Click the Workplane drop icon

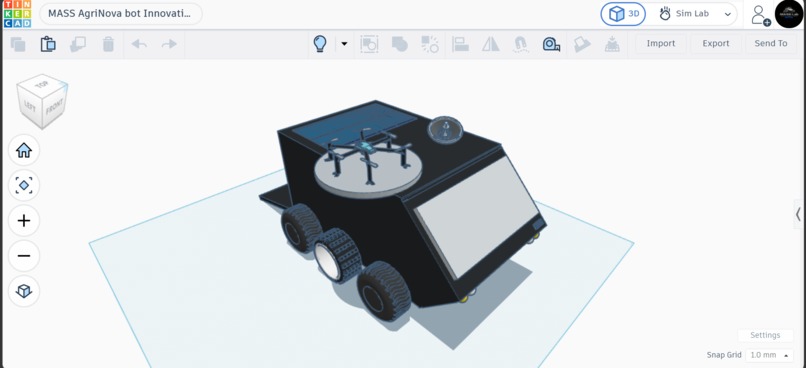(612, 44)
